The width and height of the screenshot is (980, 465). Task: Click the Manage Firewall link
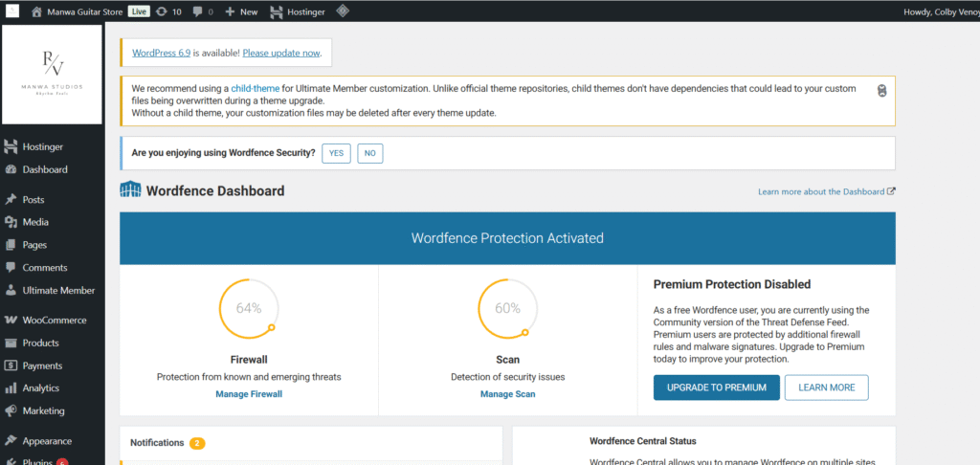pos(249,394)
